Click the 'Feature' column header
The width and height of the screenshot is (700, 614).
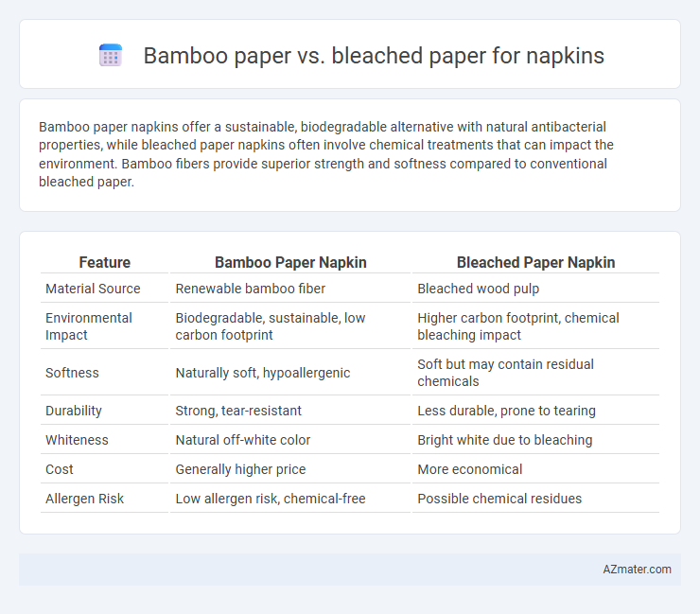104,263
